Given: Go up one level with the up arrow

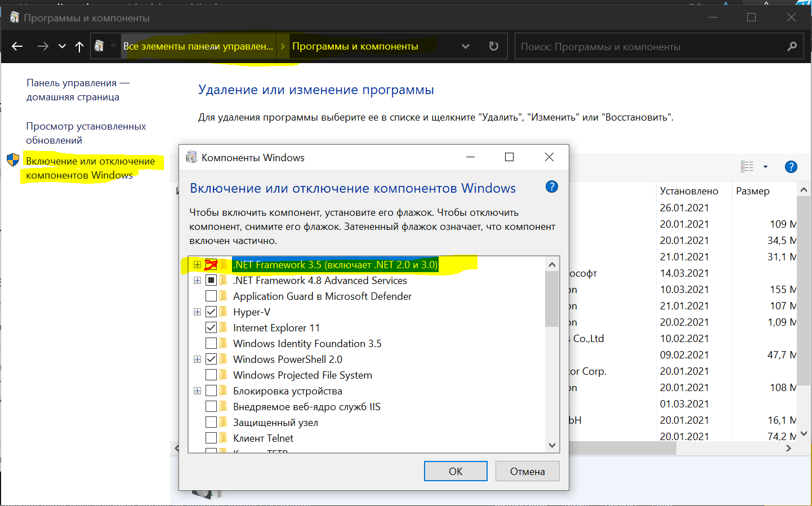Looking at the screenshot, I should pyautogui.click(x=79, y=46).
